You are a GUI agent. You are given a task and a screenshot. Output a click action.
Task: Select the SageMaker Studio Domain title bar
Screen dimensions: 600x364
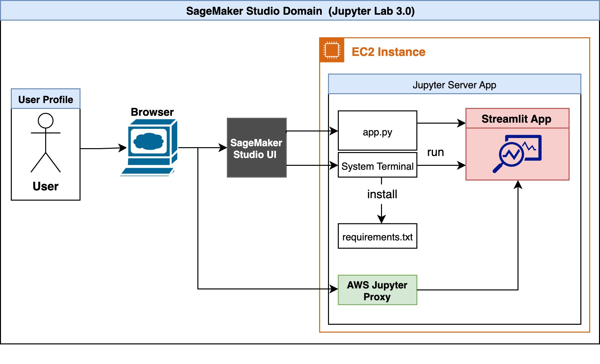[x=300, y=11]
